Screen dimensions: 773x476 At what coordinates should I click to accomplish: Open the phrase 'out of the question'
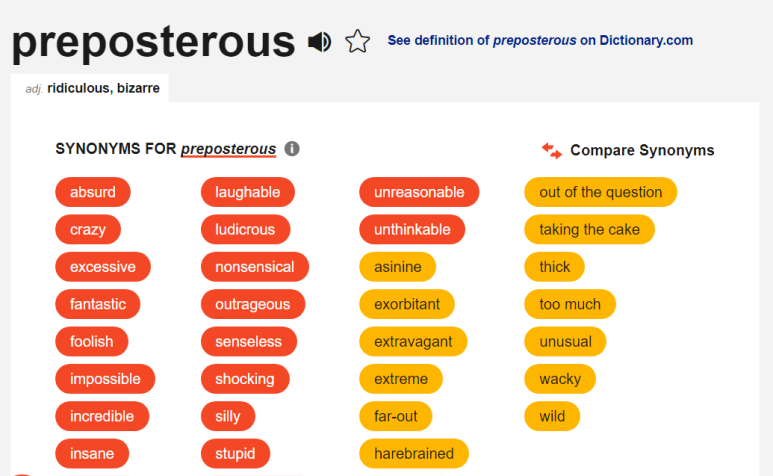point(600,192)
